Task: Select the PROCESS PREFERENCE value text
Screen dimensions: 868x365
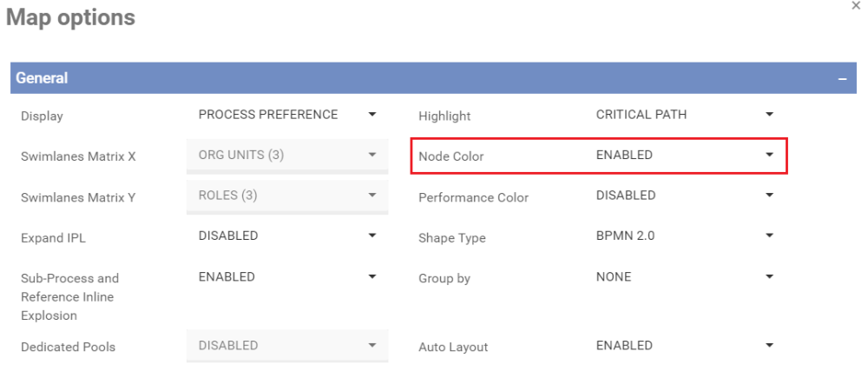Action: (268, 115)
